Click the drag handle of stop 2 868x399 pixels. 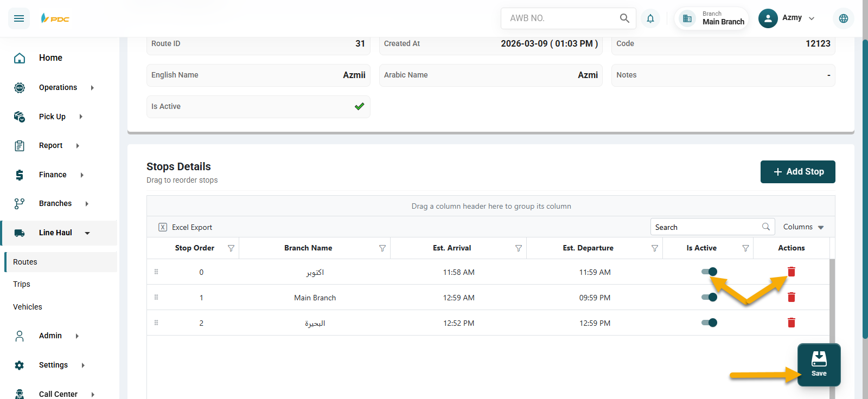click(x=156, y=323)
